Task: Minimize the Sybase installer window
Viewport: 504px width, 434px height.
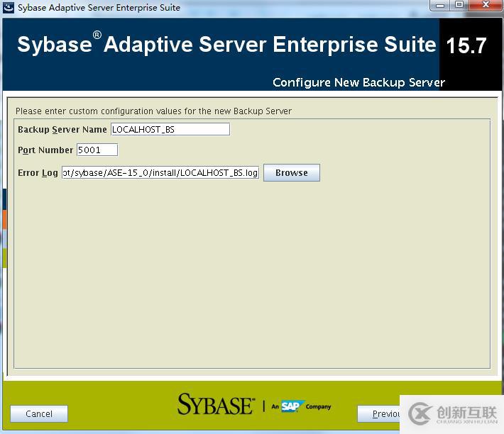Action: [x=441, y=6]
